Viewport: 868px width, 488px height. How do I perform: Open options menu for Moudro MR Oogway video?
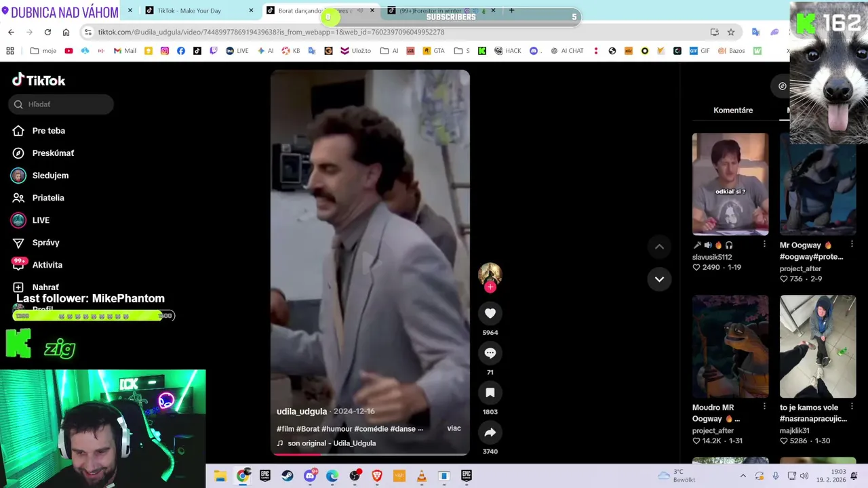tap(764, 407)
